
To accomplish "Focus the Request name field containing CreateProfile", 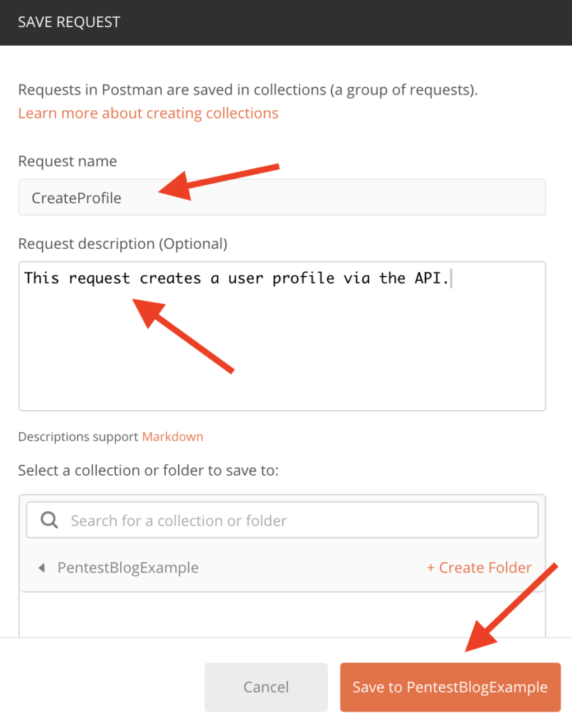I will pos(282,198).
